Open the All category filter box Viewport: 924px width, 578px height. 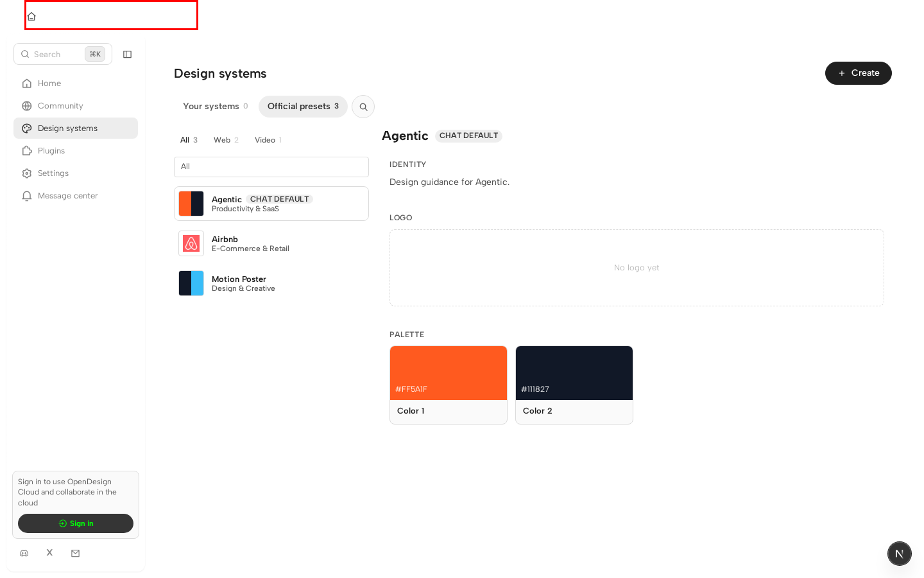click(271, 167)
